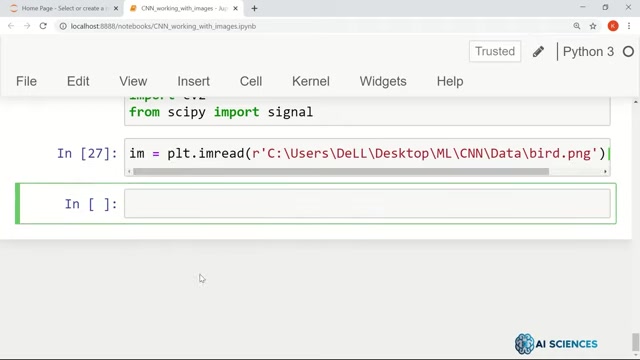This screenshot has width=640, height=360.
Task: Open a new browser tab
Action: [254, 8]
